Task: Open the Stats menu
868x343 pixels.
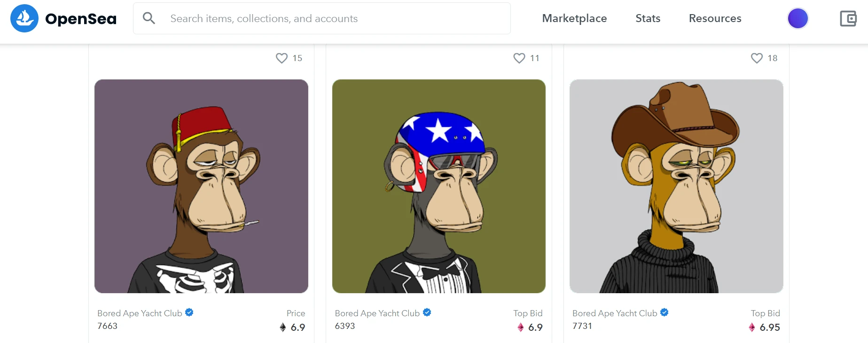Action: (x=648, y=18)
